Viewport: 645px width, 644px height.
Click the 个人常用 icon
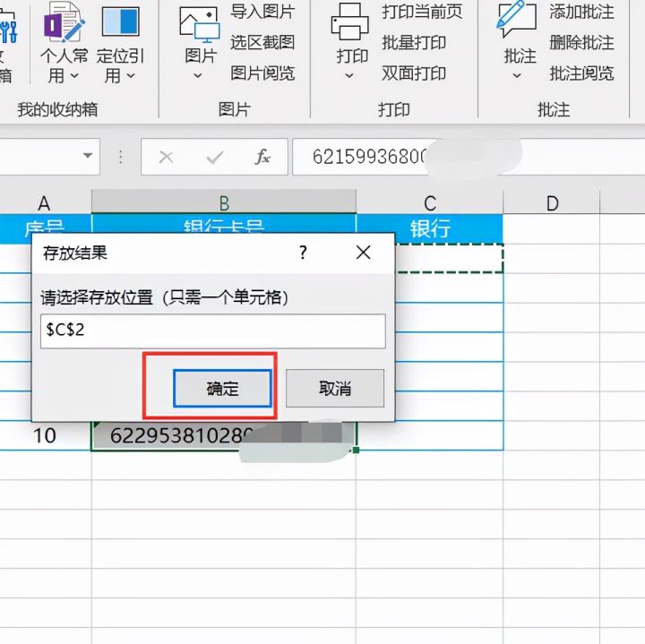[64, 21]
